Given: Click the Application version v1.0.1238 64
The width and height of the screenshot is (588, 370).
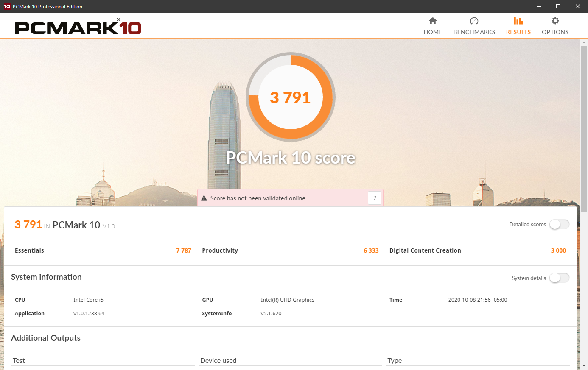Looking at the screenshot, I should point(89,314).
